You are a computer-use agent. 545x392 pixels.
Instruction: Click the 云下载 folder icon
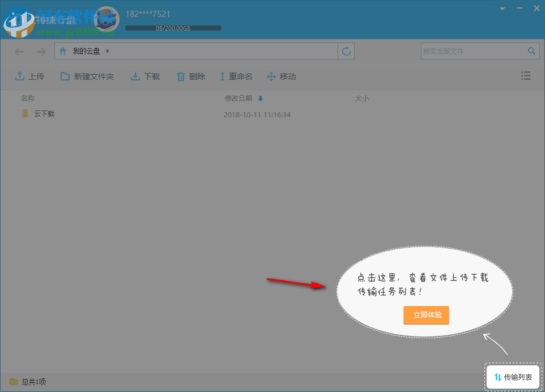coord(25,114)
